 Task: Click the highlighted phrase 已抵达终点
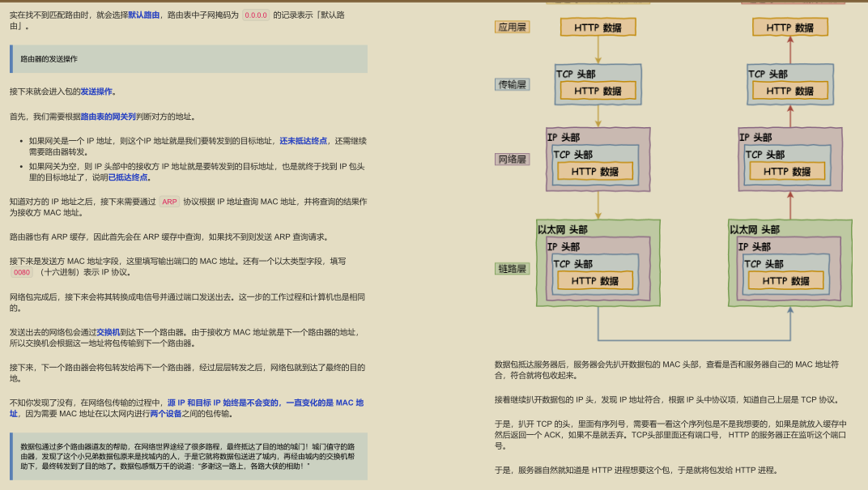(x=128, y=177)
